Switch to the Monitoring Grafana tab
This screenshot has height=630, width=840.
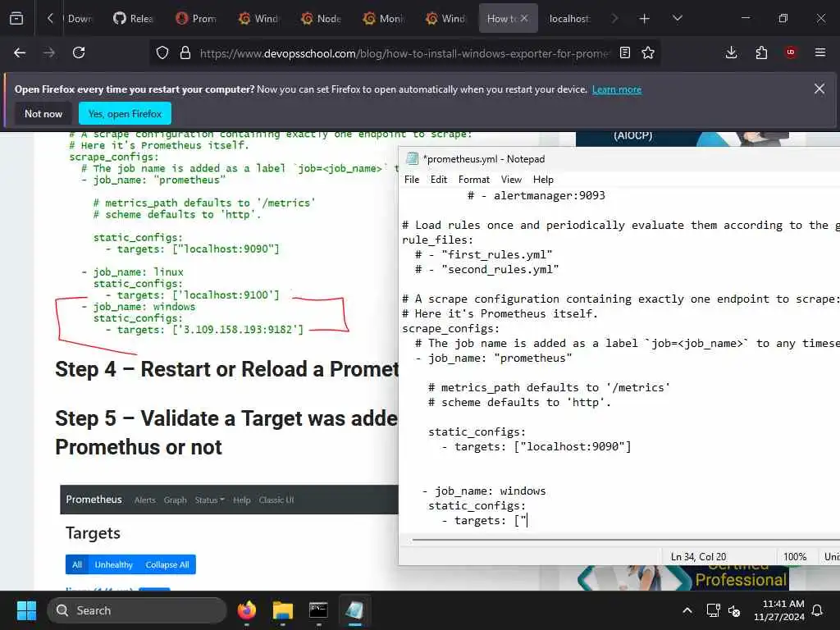coord(384,19)
